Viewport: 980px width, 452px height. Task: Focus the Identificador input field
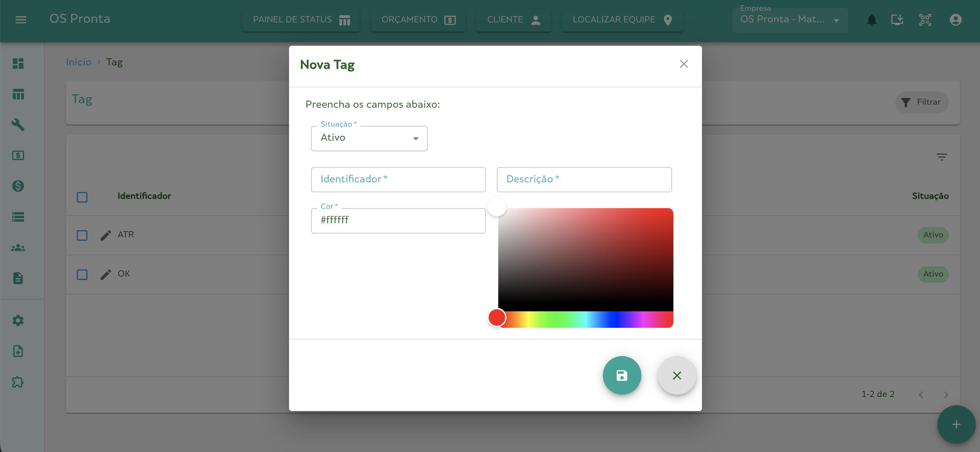point(398,180)
